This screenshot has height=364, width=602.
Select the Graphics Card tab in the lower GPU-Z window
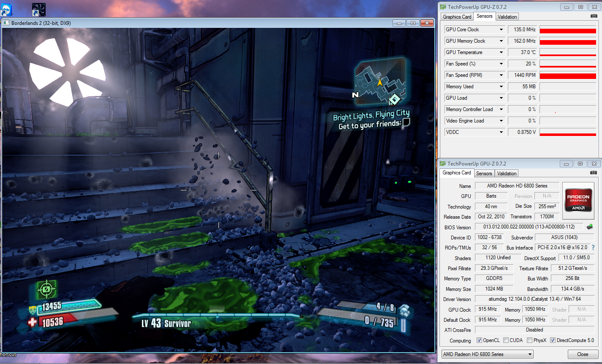pos(457,173)
